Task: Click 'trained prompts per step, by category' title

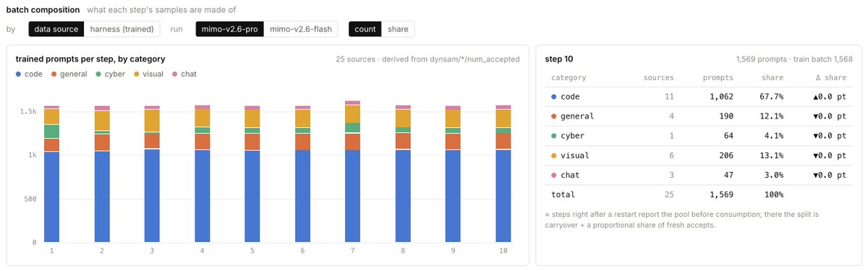Action: click(90, 59)
